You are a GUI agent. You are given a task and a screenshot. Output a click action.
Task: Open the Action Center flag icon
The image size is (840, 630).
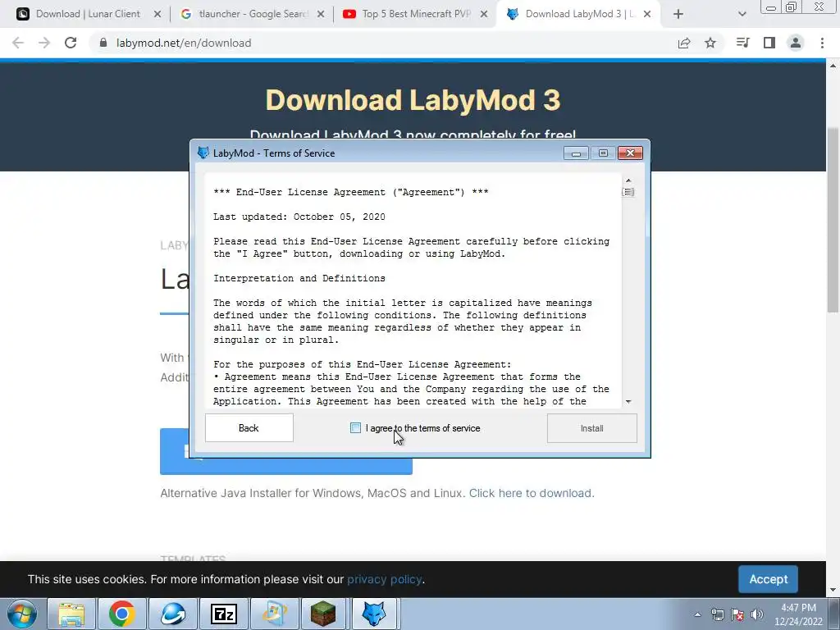coord(737,614)
